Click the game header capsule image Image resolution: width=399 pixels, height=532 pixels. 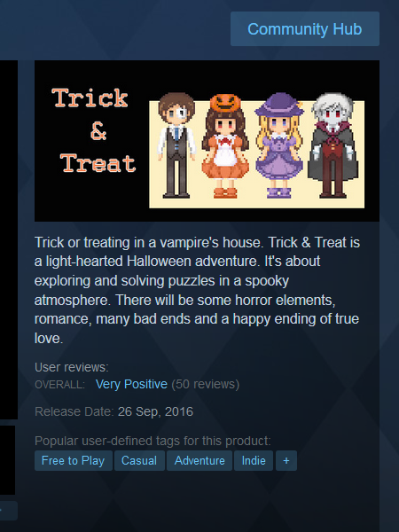click(207, 141)
